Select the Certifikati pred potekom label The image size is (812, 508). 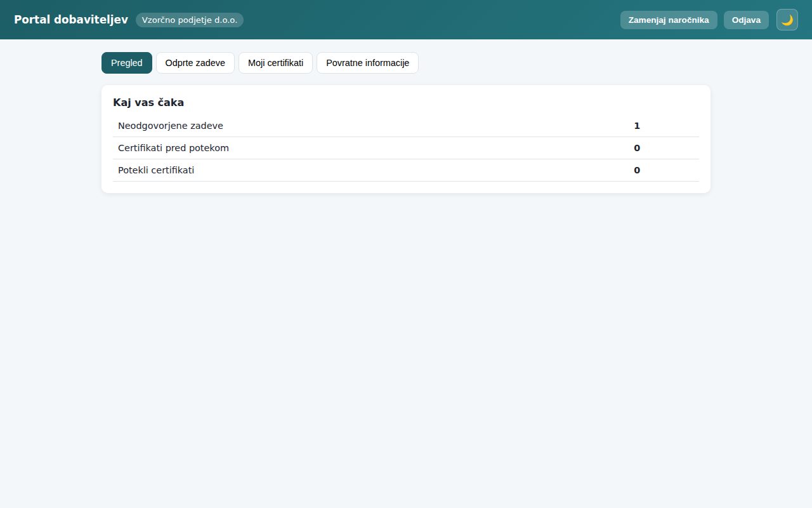pos(173,148)
